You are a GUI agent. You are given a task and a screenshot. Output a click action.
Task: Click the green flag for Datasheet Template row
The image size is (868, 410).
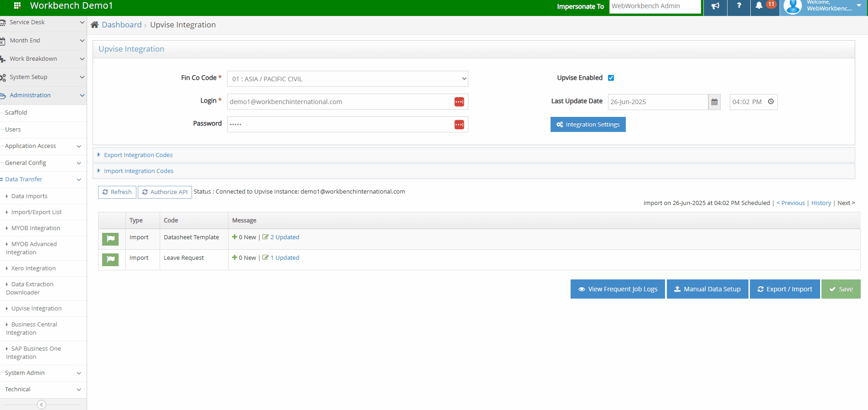point(110,239)
